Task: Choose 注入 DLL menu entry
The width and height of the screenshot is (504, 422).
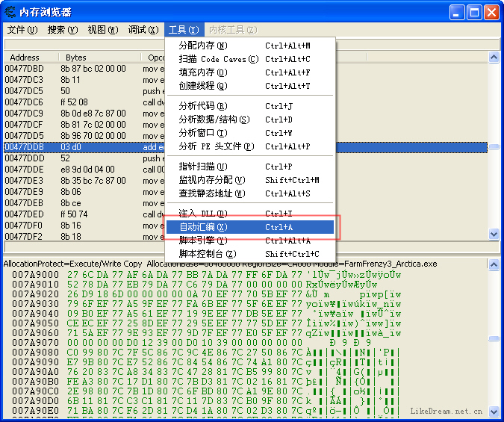Action: click(250, 214)
